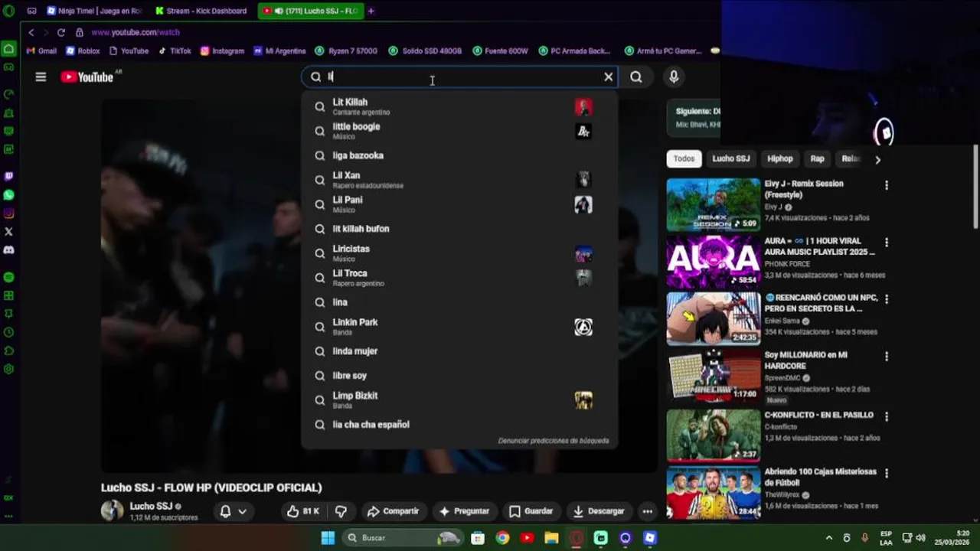Open Twitch in Opera sidebar
Screen dimensions: 980x551
point(8,176)
